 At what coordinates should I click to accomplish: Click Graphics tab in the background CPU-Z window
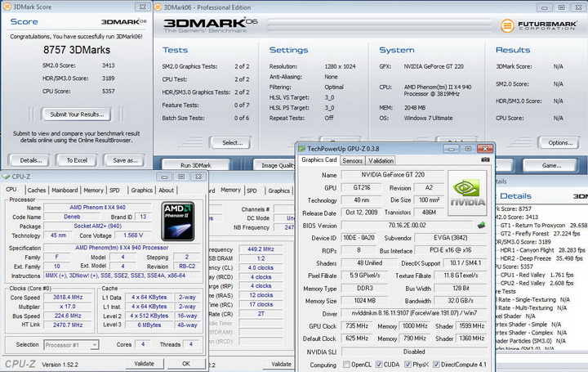(x=279, y=190)
